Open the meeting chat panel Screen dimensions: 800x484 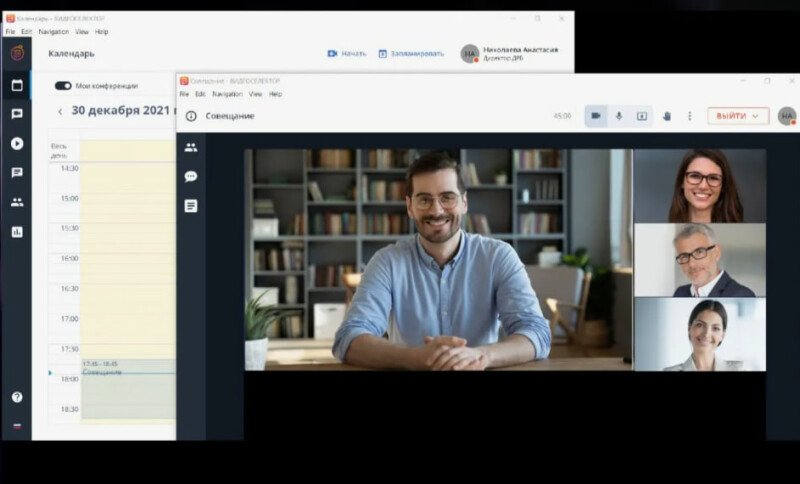pos(191,176)
